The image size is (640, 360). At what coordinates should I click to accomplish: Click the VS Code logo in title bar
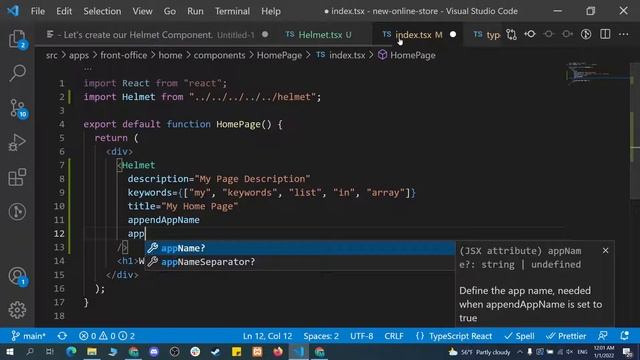pos(13,11)
